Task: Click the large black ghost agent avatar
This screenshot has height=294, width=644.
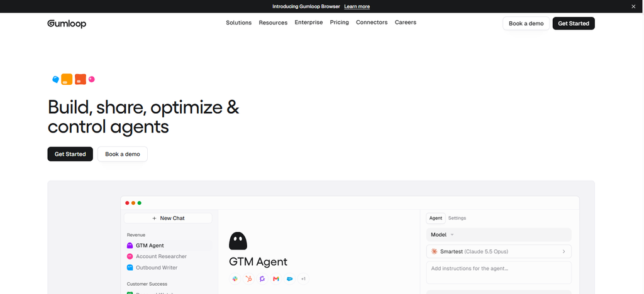Action: [238, 241]
